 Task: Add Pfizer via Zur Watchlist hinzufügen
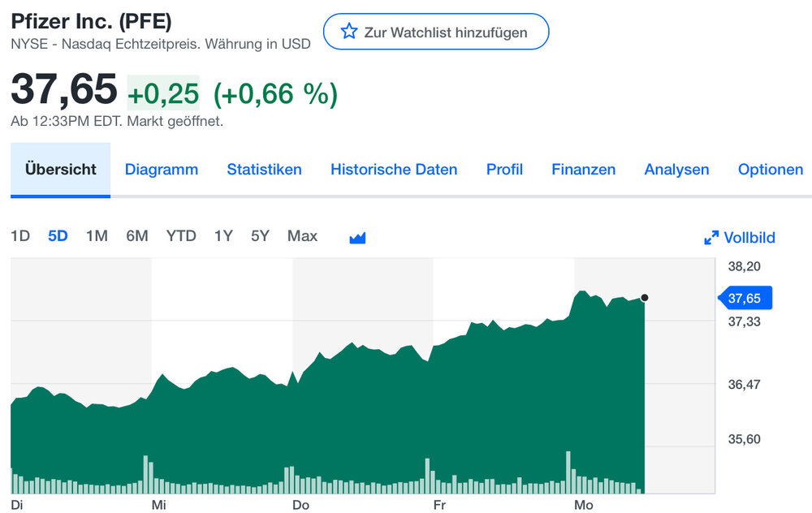point(436,32)
